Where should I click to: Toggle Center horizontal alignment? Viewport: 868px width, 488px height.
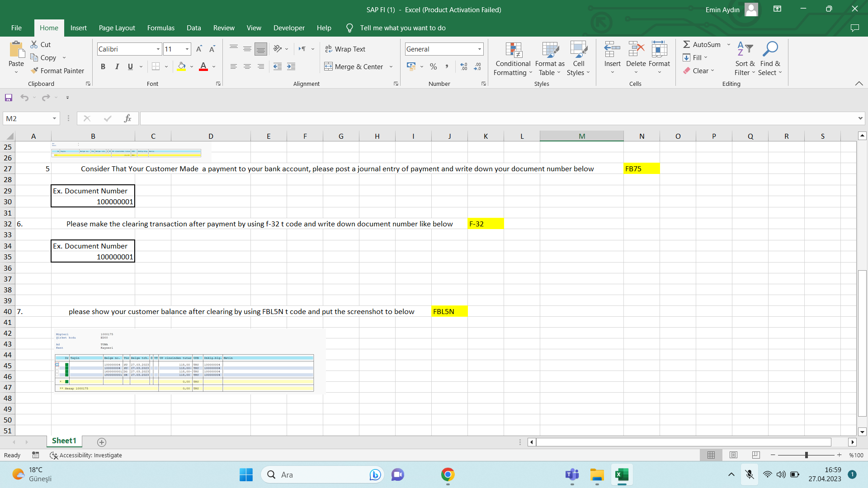click(247, 66)
